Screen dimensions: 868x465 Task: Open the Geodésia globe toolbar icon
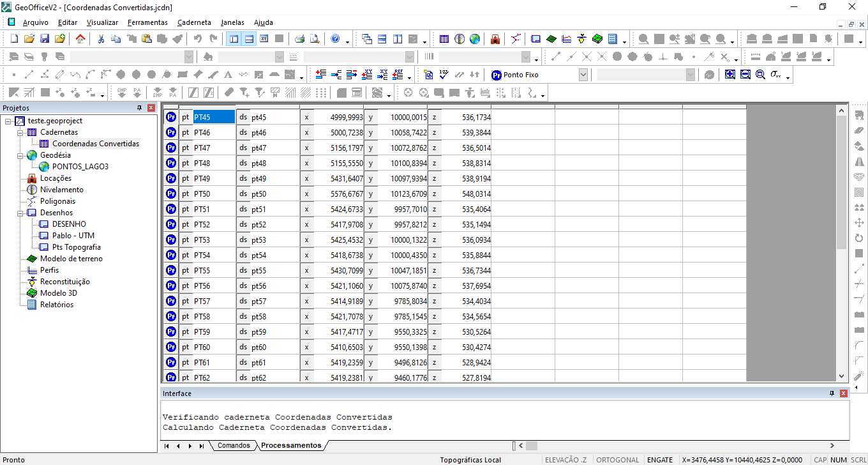[475, 39]
